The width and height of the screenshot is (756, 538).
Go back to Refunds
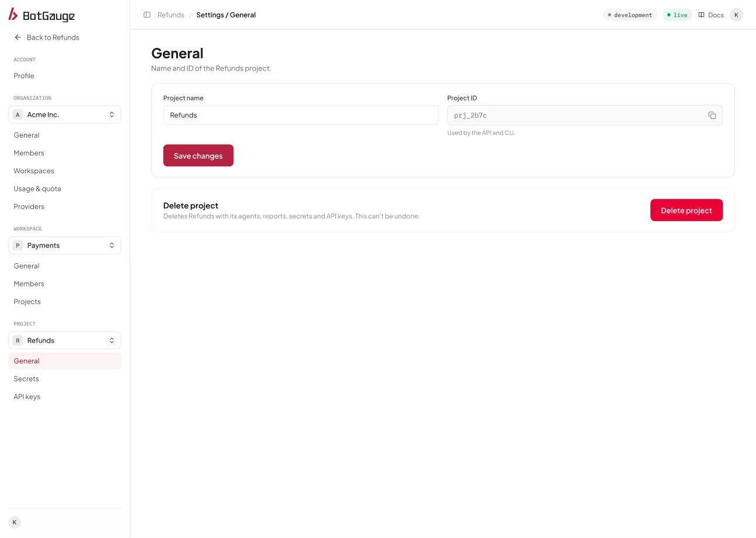(x=47, y=37)
